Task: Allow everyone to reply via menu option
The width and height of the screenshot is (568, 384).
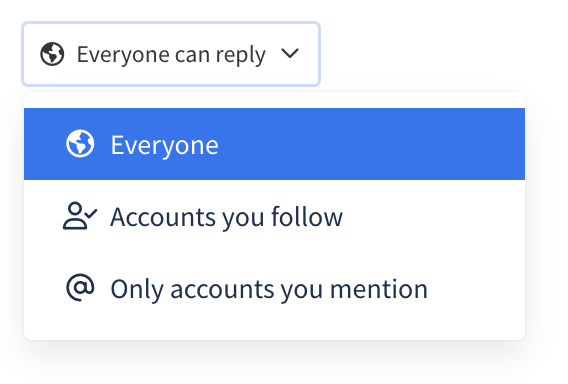Action: (274, 144)
